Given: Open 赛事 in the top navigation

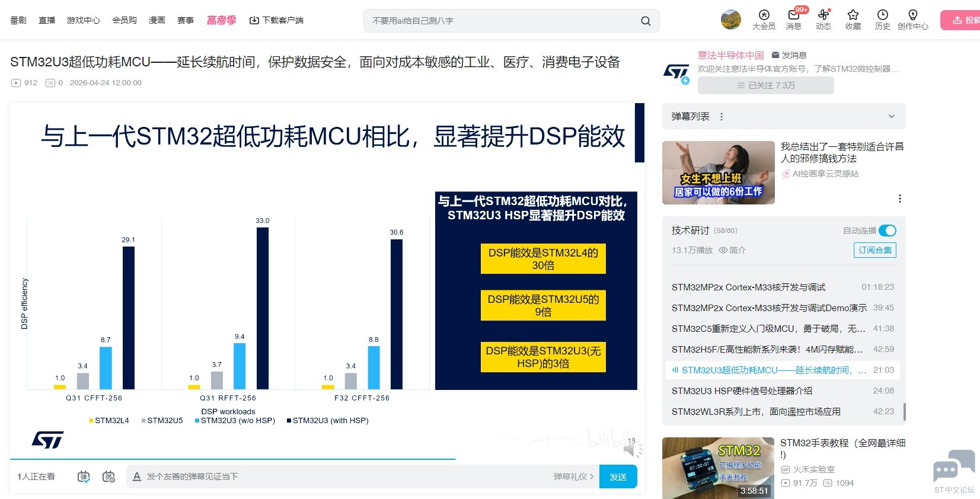Looking at the screenshot, I should 186,20.
